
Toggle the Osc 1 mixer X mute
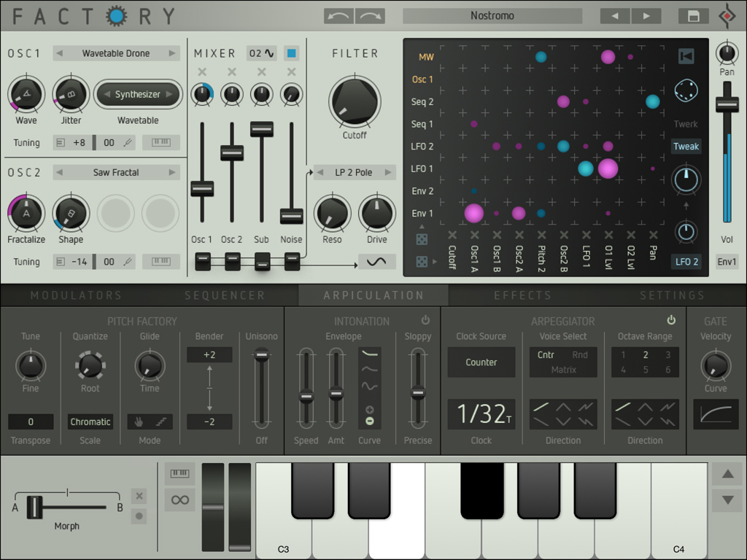point(202,72)
